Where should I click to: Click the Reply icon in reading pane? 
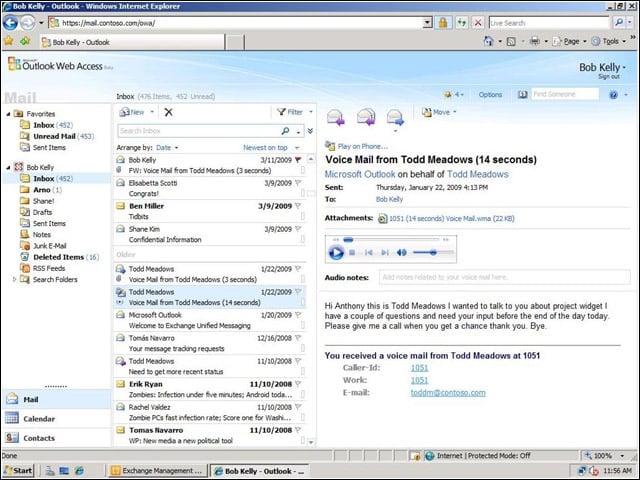click(x=336, y=117)
